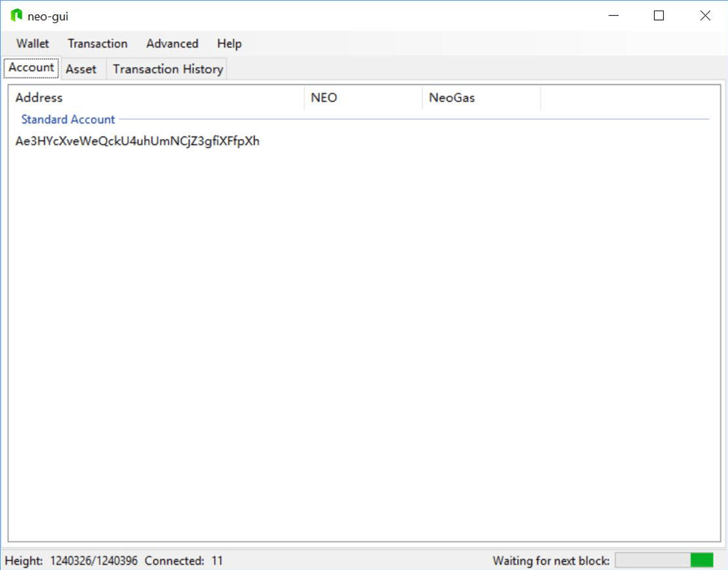The width and height of the screenshot is (728, 570).
Task: Open the Wallet menu
Action: [x=33, y=43]
